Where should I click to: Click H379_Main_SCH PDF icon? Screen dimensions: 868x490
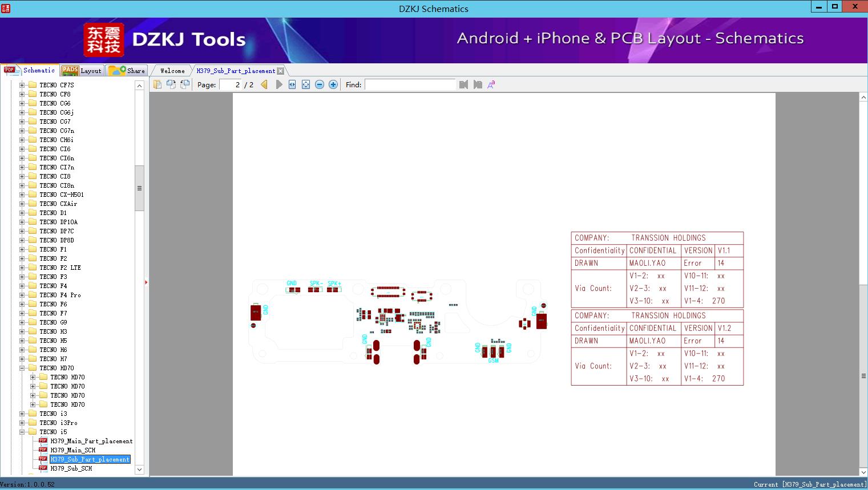(43, 449)
